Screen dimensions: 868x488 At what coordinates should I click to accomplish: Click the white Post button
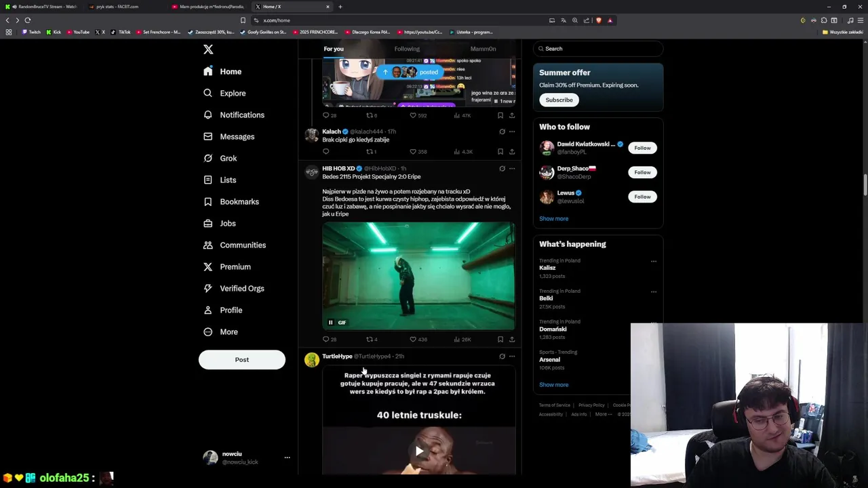tap(242, 360)
